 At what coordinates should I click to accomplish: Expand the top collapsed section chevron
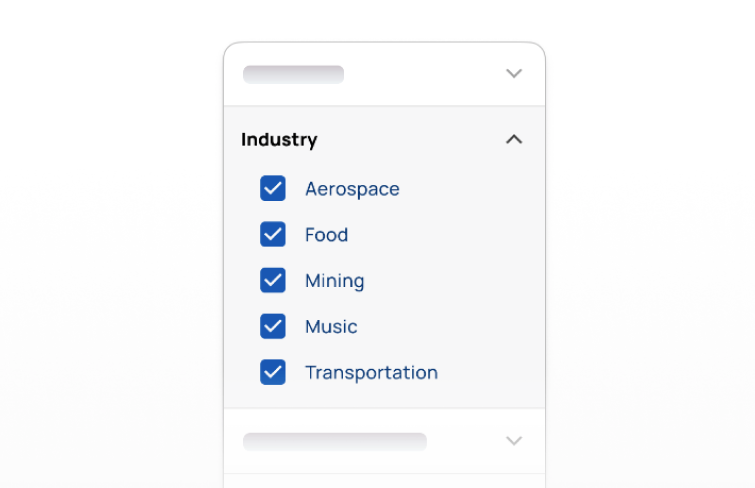514,74
